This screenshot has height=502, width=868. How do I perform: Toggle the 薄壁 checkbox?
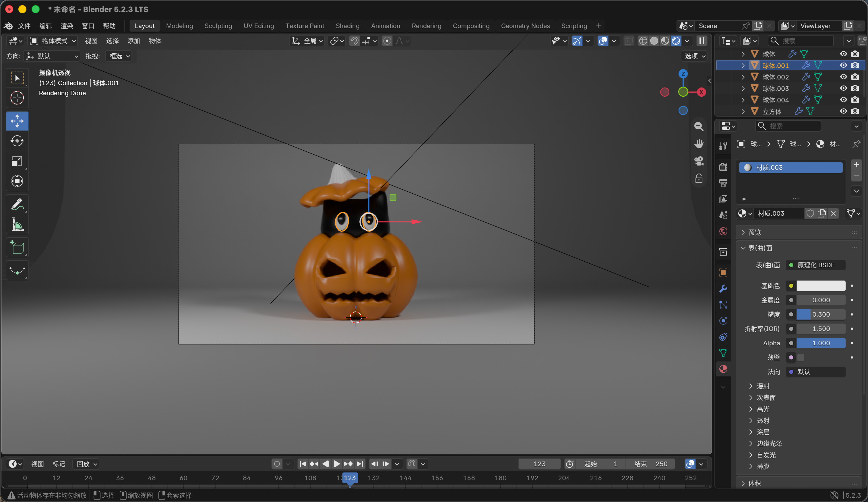pyautogui.click(x=801, y=357)
